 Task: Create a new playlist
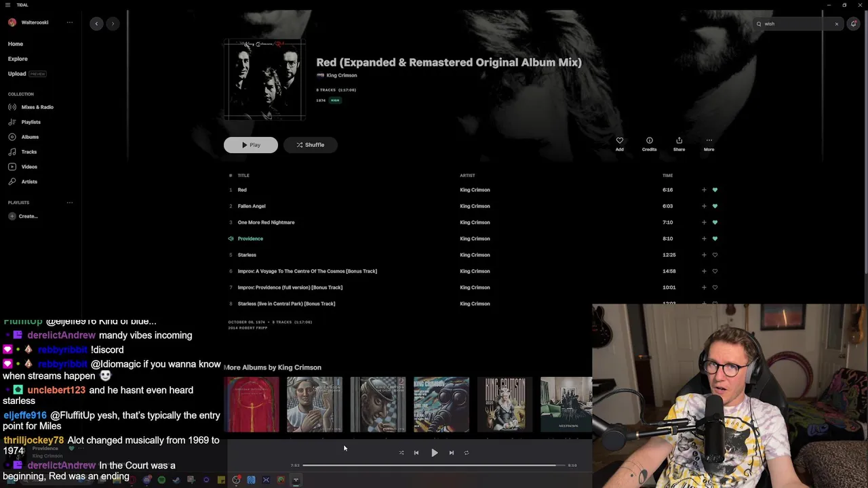click(x=23, y=216)
